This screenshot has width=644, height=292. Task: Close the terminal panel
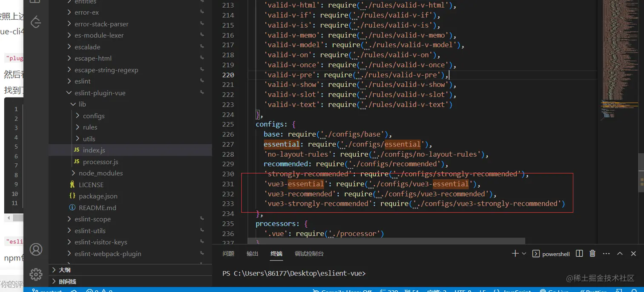click(x=633, y=253)
